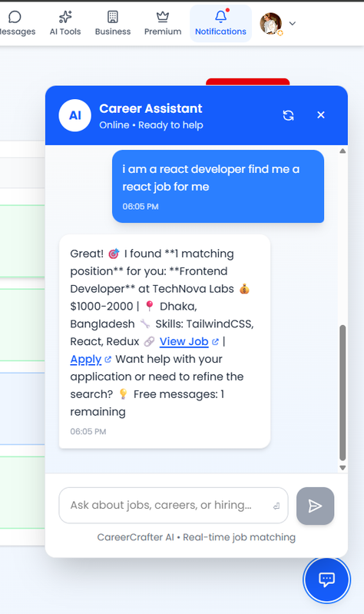Click the Apply link in the reply
The height and width of the screenshot is (614, 364).
(x=86, y=359)
